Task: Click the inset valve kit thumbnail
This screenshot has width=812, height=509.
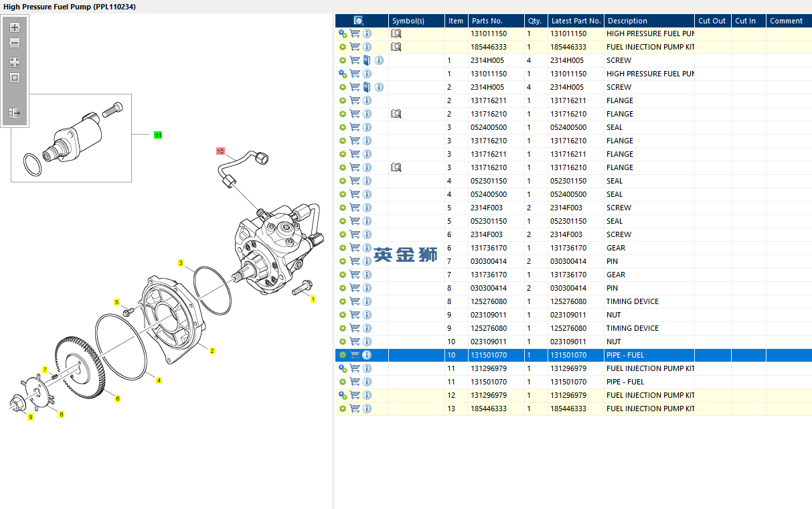Action: tap(71, 138)
